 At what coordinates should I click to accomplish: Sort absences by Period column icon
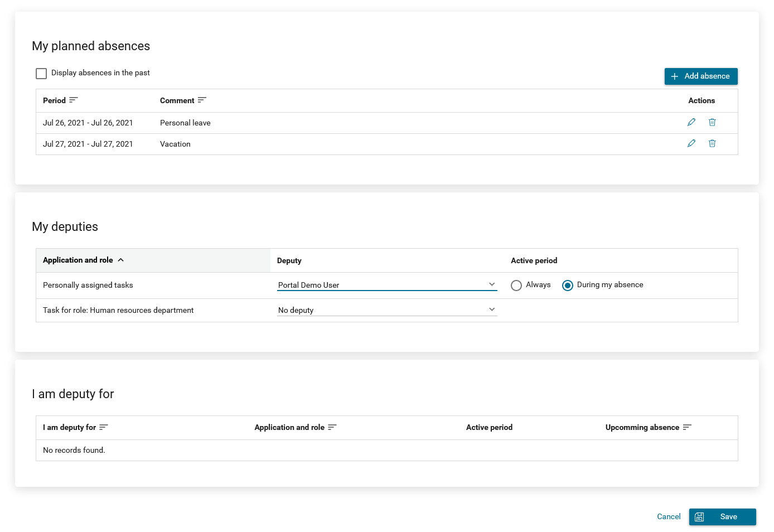pos(74,100)
